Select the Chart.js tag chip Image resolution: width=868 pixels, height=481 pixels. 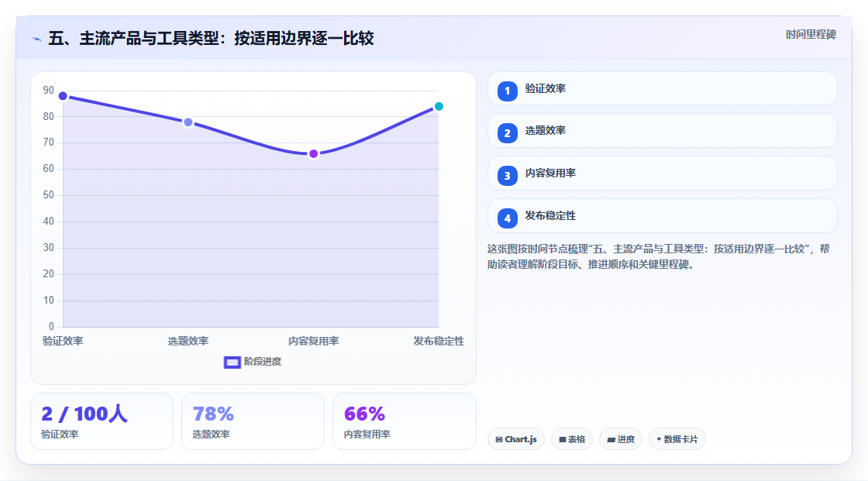coord(516,439)
